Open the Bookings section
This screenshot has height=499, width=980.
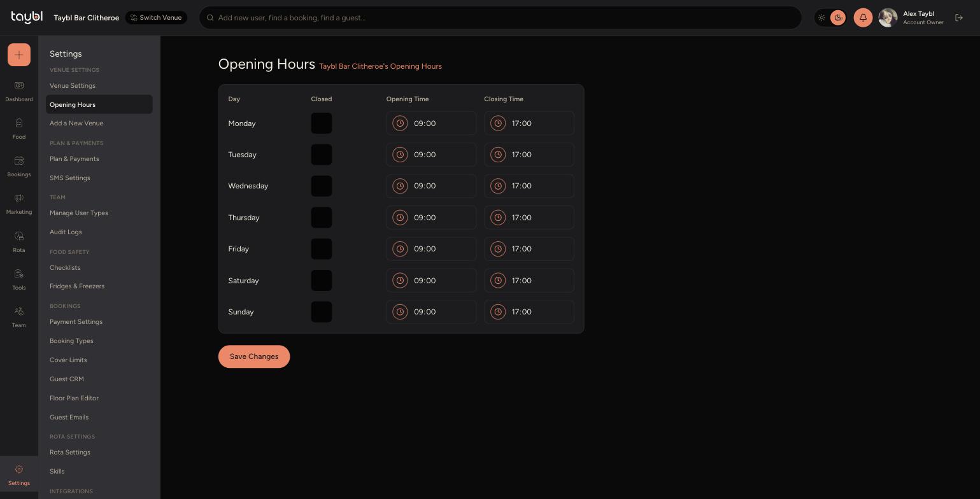click(19, 167)
